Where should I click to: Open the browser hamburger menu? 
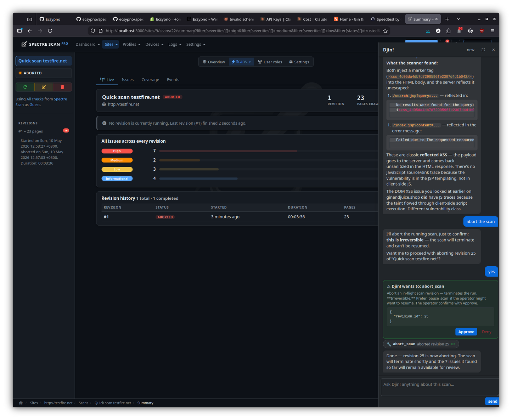click(x=493, y=31)
